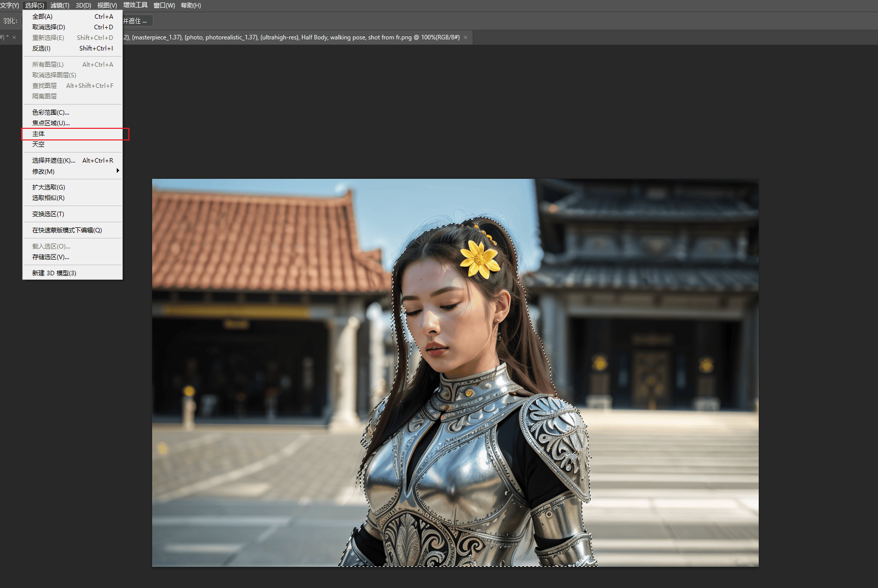878x588 pixels.
Task: Choose 新建 3D 模型(3) menu item
Action: pyautogui.click(x=73, y=273)
